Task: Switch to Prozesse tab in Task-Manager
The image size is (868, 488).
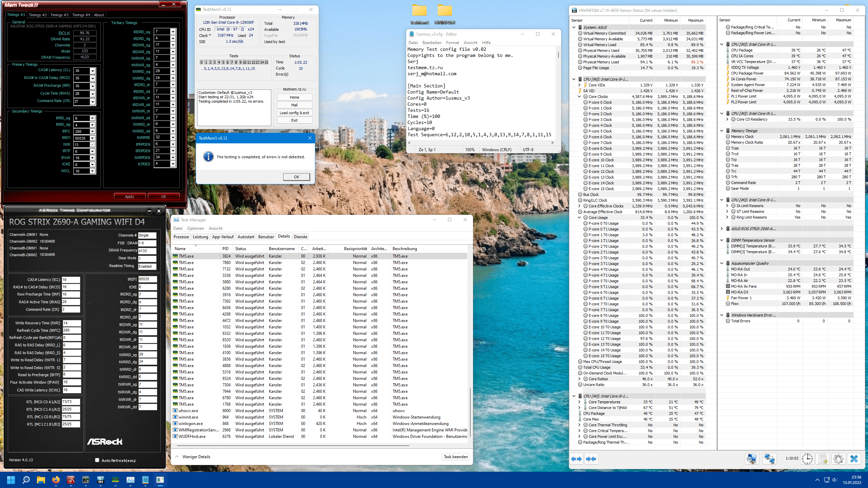Action: point(181,237)
